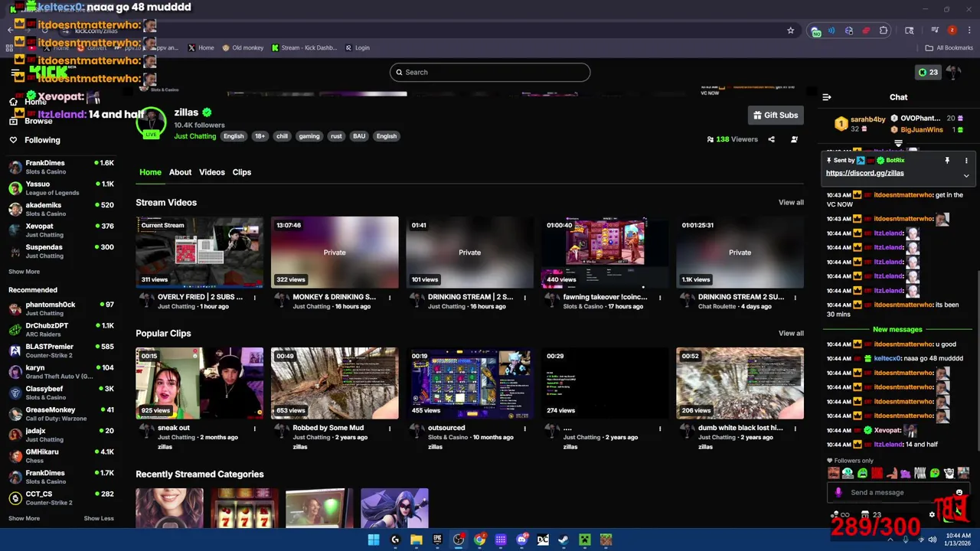The height and width of the screenshot is (551, 980).
Task: View all popular clips
Action: (x=791, y=334)
